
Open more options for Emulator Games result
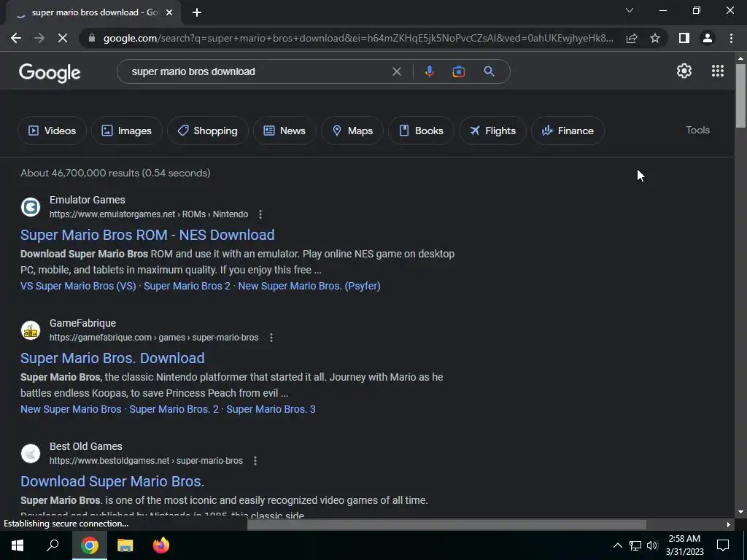(x=260, y=214)
